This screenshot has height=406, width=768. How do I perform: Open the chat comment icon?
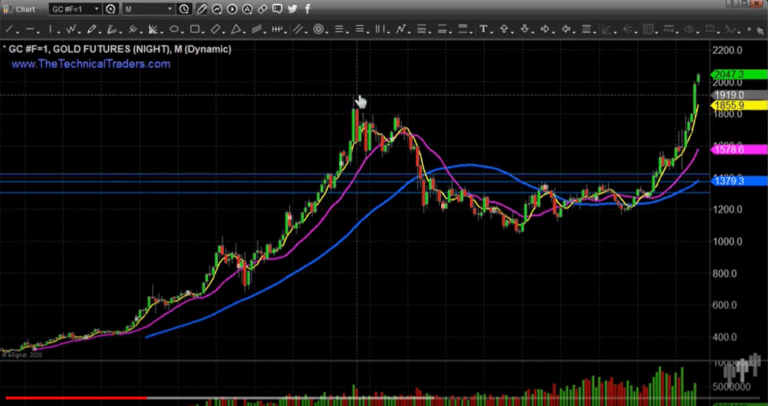277,8
